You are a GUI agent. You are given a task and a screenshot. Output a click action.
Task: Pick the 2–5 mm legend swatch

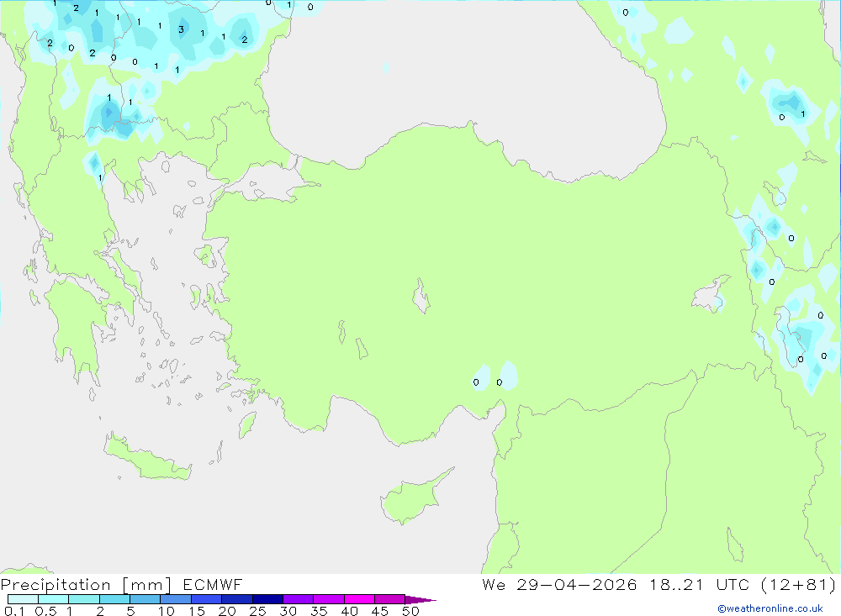tap(114, 599)
